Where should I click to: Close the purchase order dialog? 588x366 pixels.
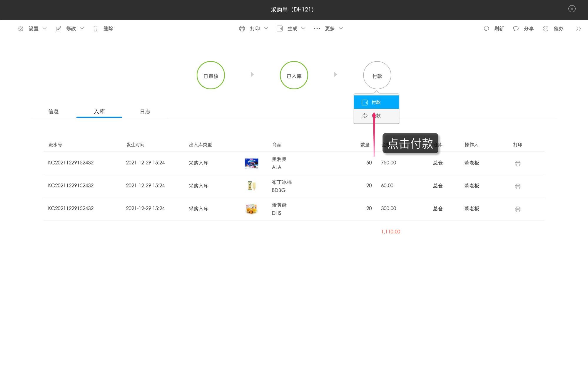[572, 9]
